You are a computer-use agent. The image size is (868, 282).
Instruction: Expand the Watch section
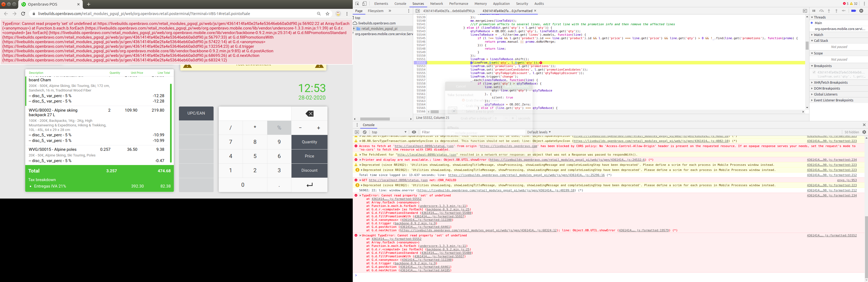819,35
